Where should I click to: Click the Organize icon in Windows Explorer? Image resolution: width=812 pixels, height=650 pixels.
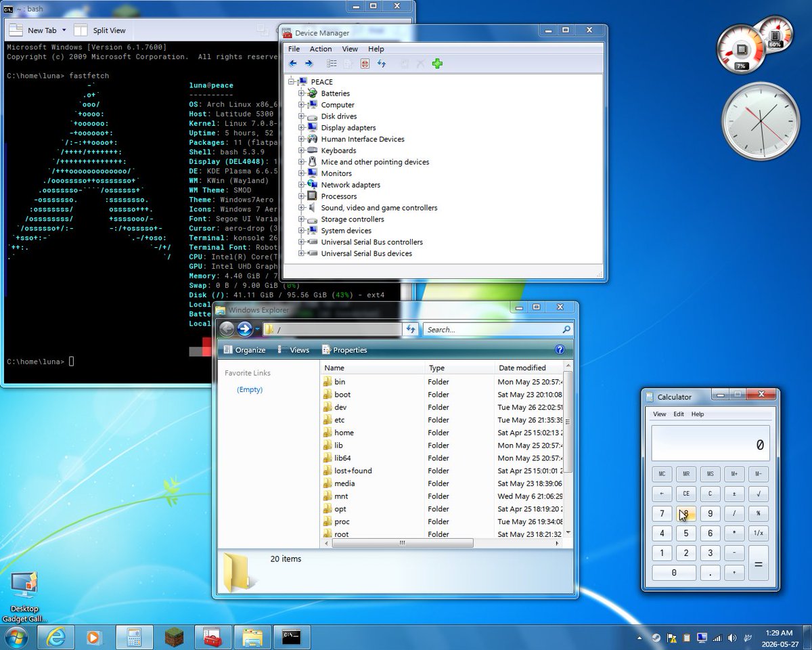(x=228, y=350)
